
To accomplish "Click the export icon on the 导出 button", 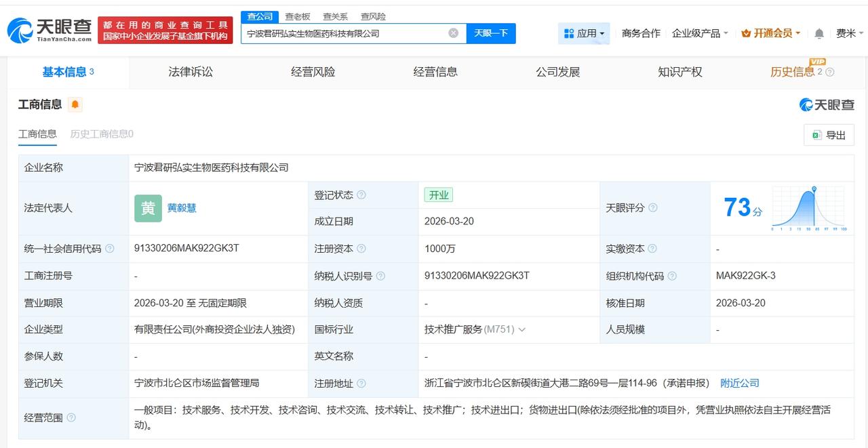I will 816,135.
